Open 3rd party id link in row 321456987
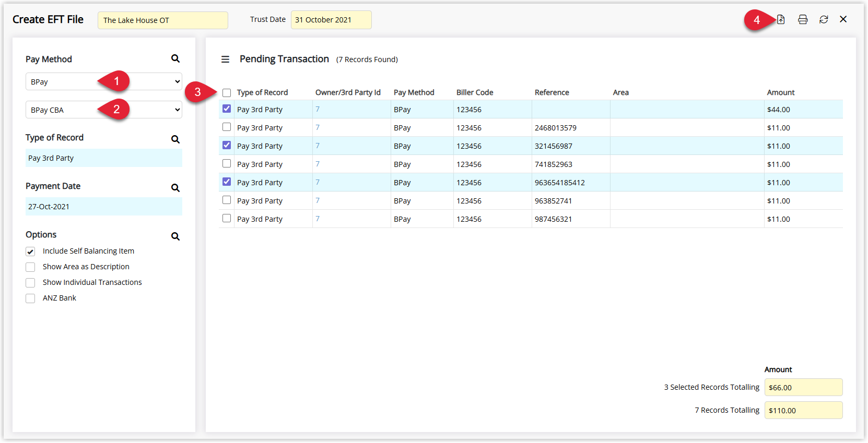 (x=318, y=146)
